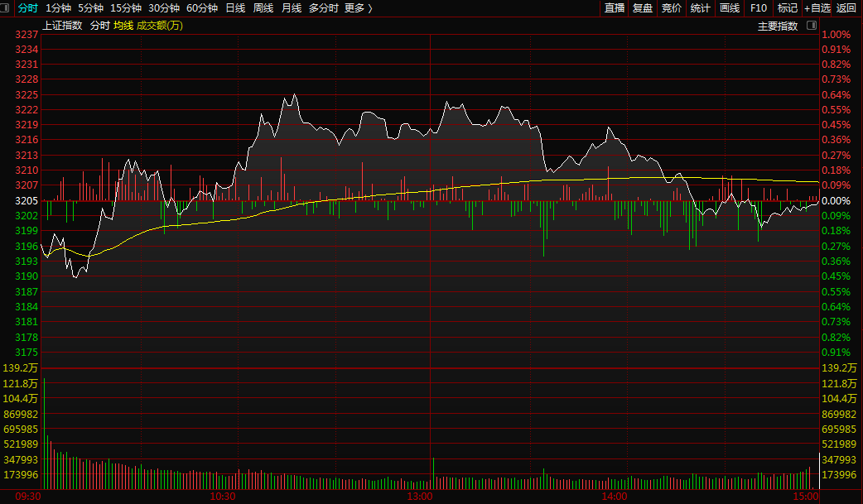Click the 成交额(万) volume indicator label
This screenshot has height=504, width=863.
pyautogui.click(x=160, y=26)
